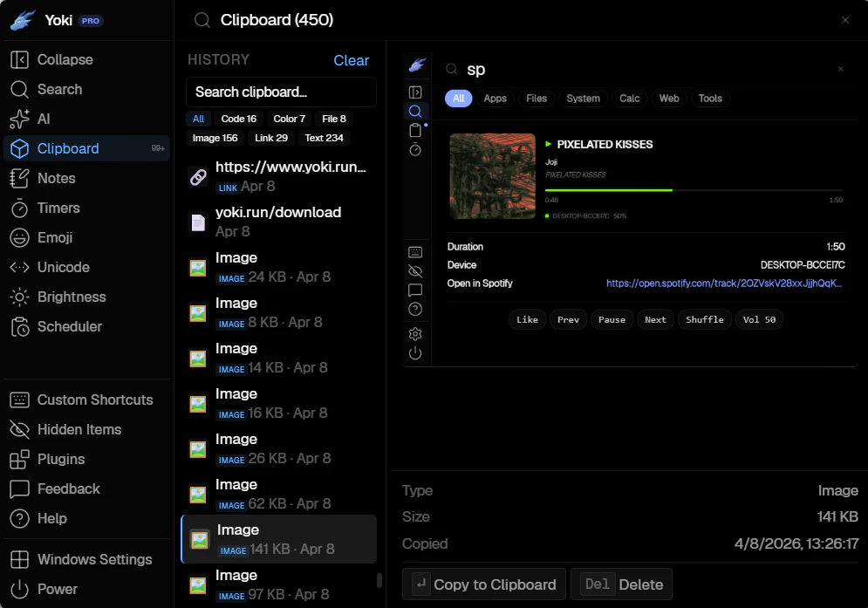Open the Unicode section

87,267
